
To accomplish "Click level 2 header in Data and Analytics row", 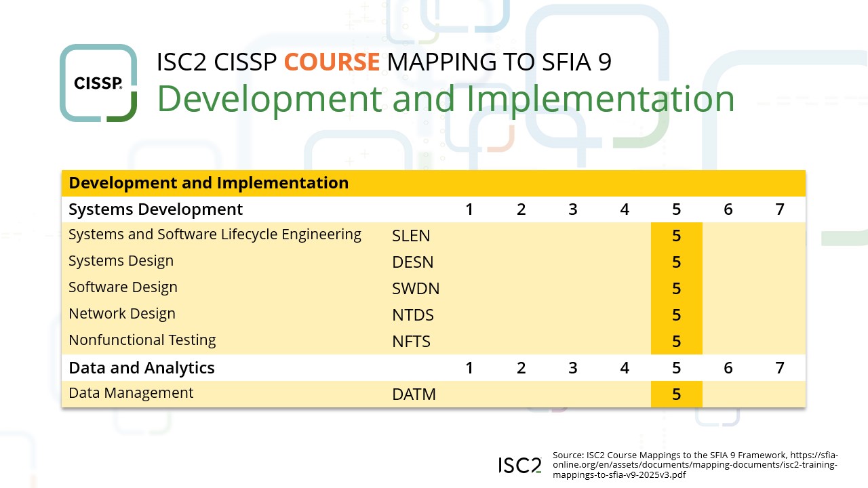I will click(521, 368).
